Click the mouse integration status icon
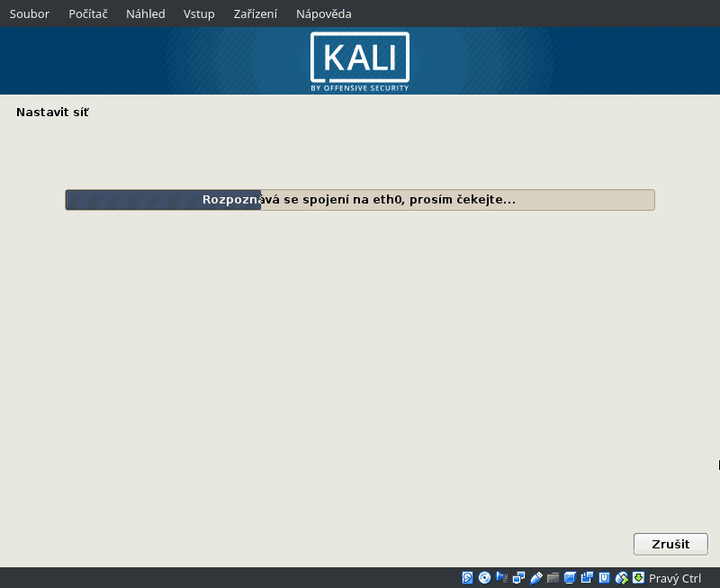This screenshot has height=588, width=720. [621, 577]
